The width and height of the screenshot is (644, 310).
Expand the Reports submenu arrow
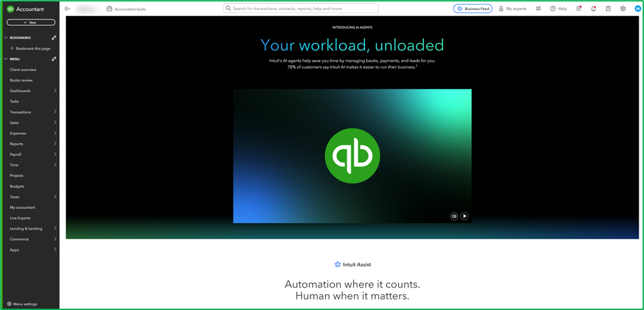(x=55, y=144)
